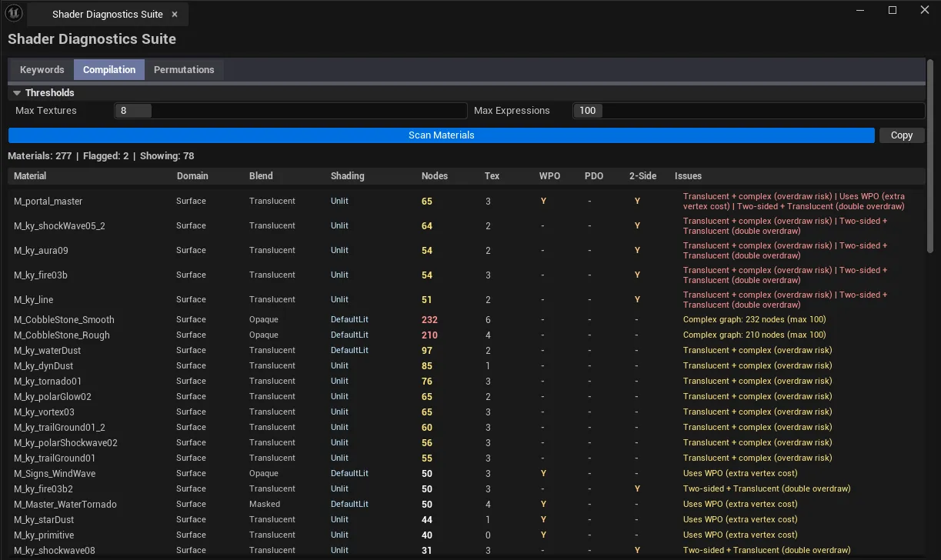This screenshot has height=560, width=941.
Task: Sort by the Issues column header
Action: (x=688, y=176)
